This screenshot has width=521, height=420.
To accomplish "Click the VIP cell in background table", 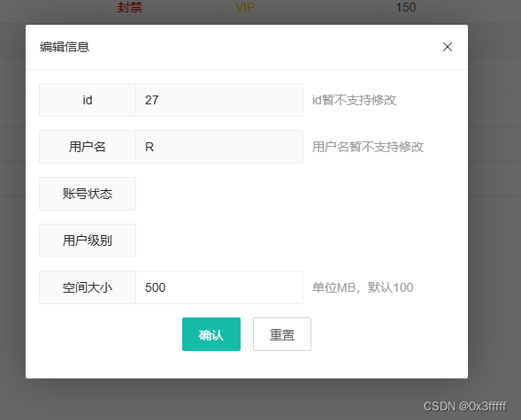I will coord(245,7).
